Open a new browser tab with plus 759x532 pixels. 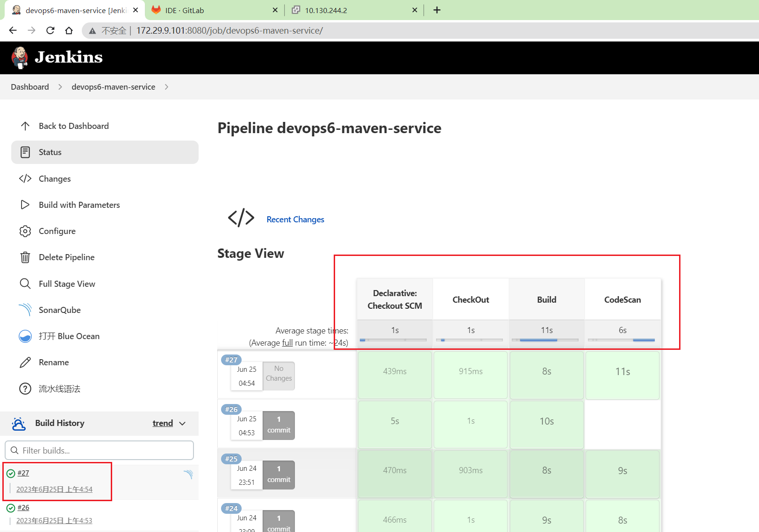(x=437, y=10)
